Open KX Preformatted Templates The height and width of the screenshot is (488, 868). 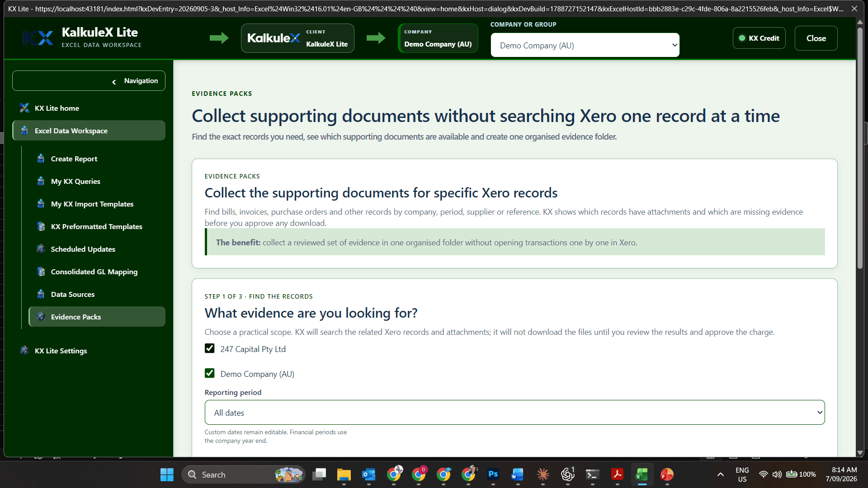point(96,226)
